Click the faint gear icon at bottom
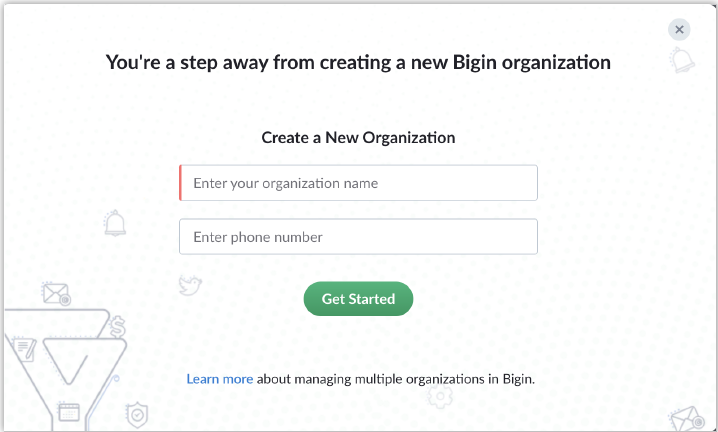 coord(439,396)
